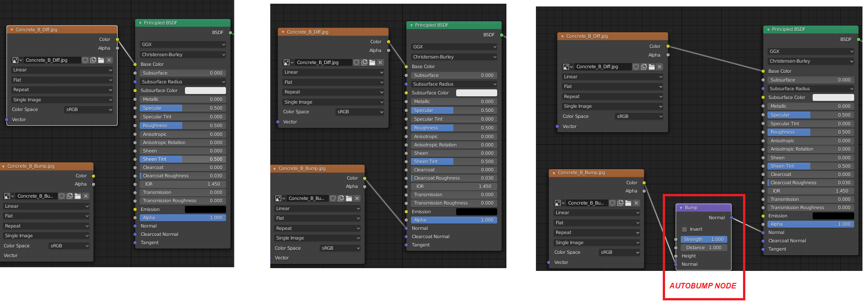Screen dimensions: 868x305
Task: Click Clearcoat Roughness field in the left screenshot
Action: pos(183,176)
